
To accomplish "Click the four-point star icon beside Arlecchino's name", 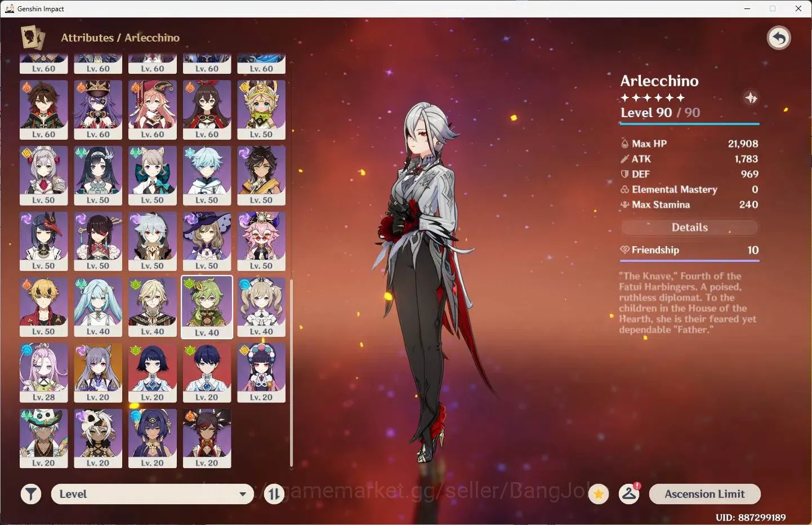I will (x=751, y=98).
